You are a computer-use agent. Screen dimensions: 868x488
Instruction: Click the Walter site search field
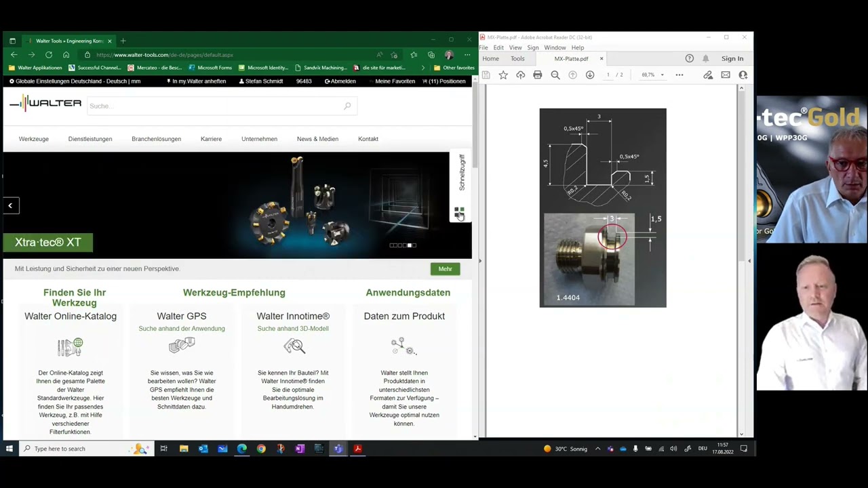coord(221,106)
